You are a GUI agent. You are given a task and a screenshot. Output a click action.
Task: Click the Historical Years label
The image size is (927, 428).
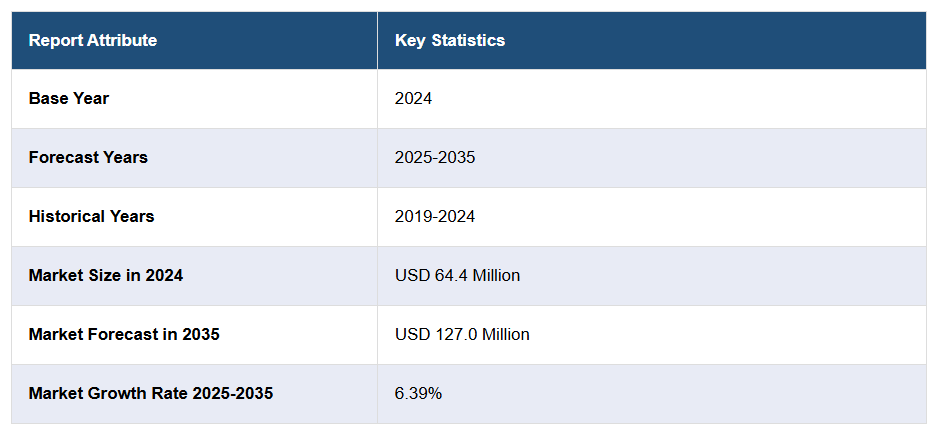click(91, 217)
